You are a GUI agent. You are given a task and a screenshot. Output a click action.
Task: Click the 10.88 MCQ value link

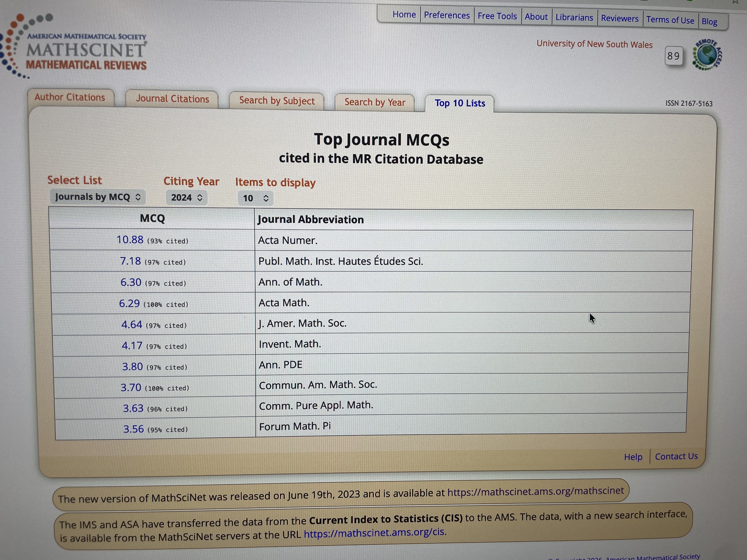130,240
